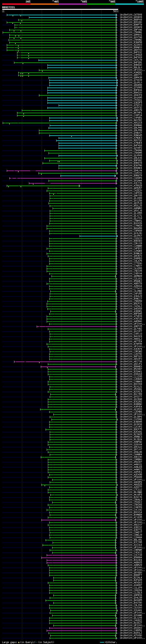Select hit label UniRef100_A9RS79
Screen dimensions: 146x644
[131, 110]
